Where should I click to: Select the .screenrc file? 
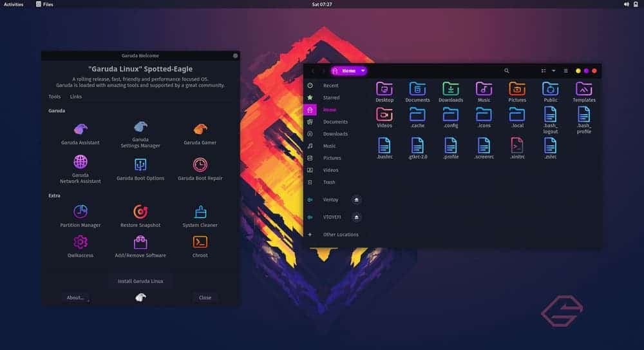point(484,148)
